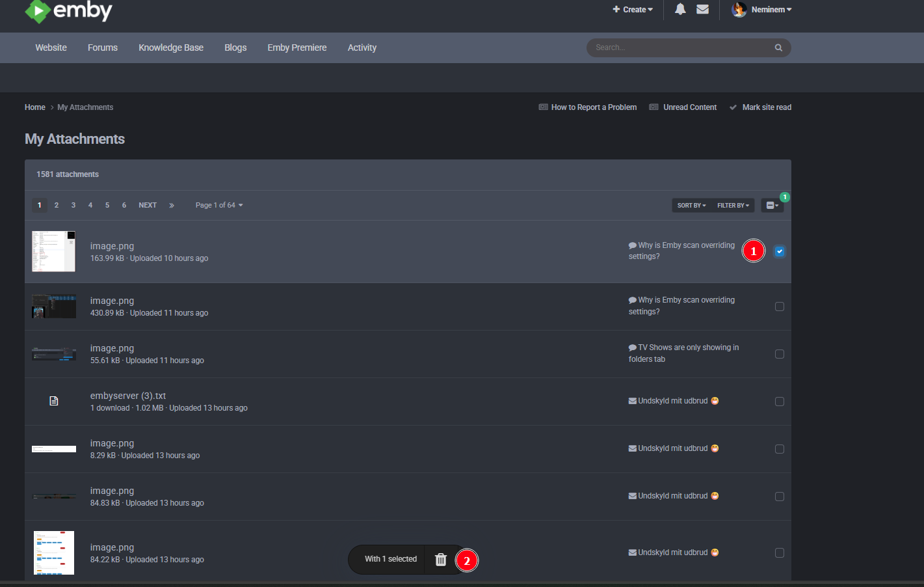The image size is (924, 587).
Task: Open 'Undskyld mit udbrud' on embyserver row
Action: (673, 401)
